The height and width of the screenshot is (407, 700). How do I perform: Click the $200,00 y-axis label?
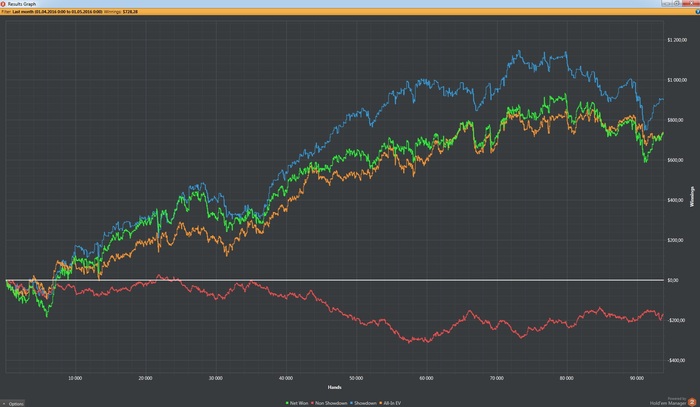pyautogui.click(x=675, y=240)
